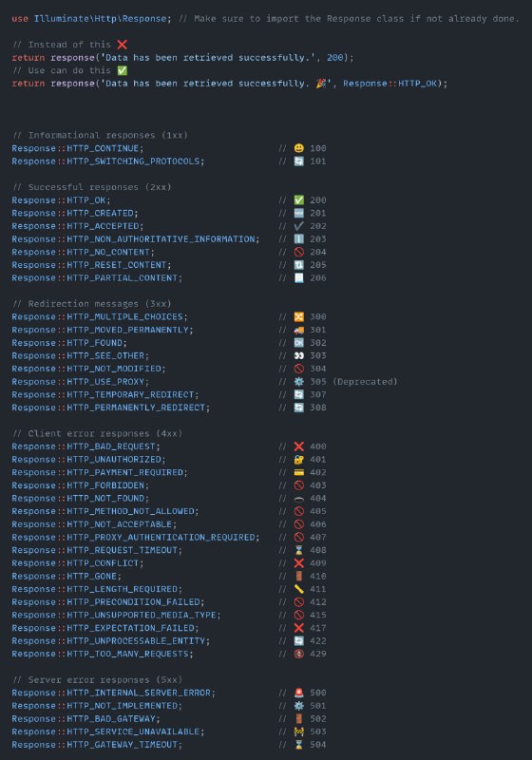The image size is (532, 760).
Task: Click the smiley emoji beside code 100
Action: click(x=299, y=148)
